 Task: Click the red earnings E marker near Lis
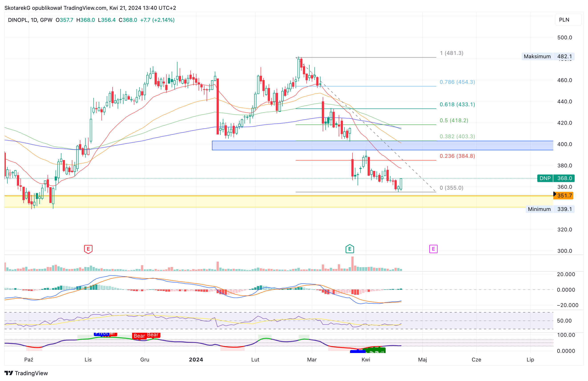[88, 249]
